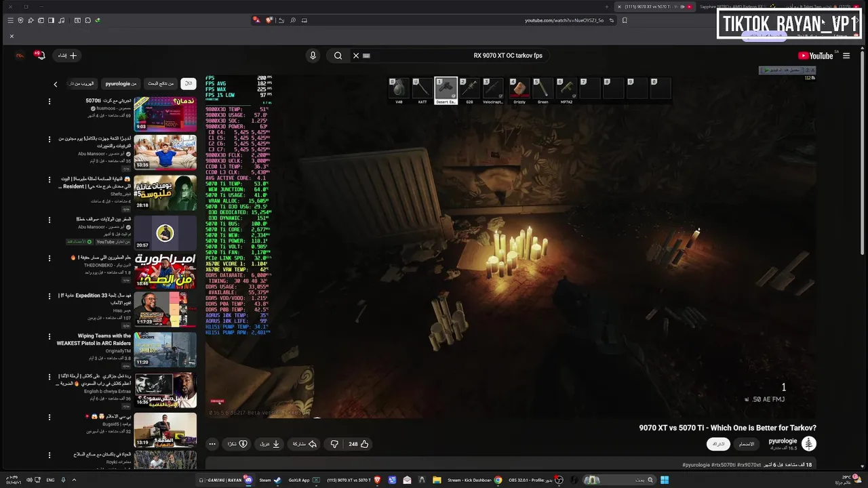Open options menu for 5070ti video row
Image resolution: width=868 pixels, height=488 pixels.
point(49,101)
